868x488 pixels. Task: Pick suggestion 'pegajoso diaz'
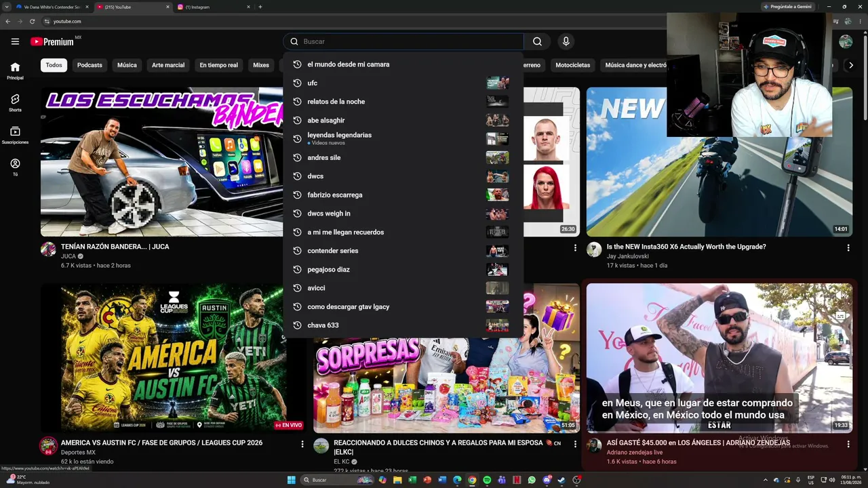pyautogui.click(x=403, y=269)
